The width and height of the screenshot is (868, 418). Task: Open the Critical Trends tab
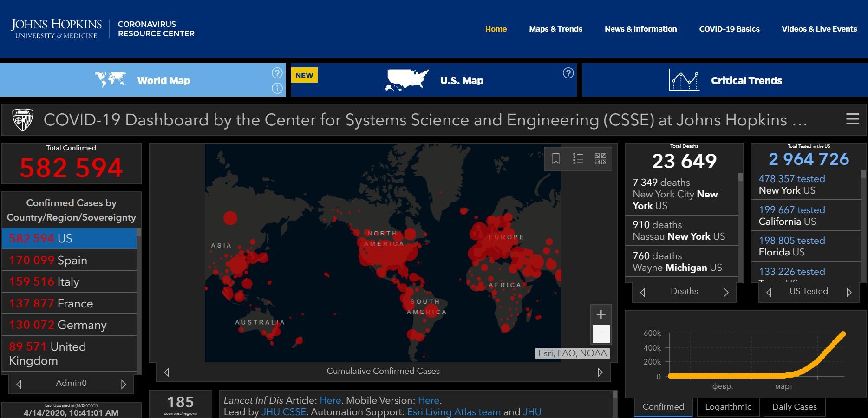725,80
